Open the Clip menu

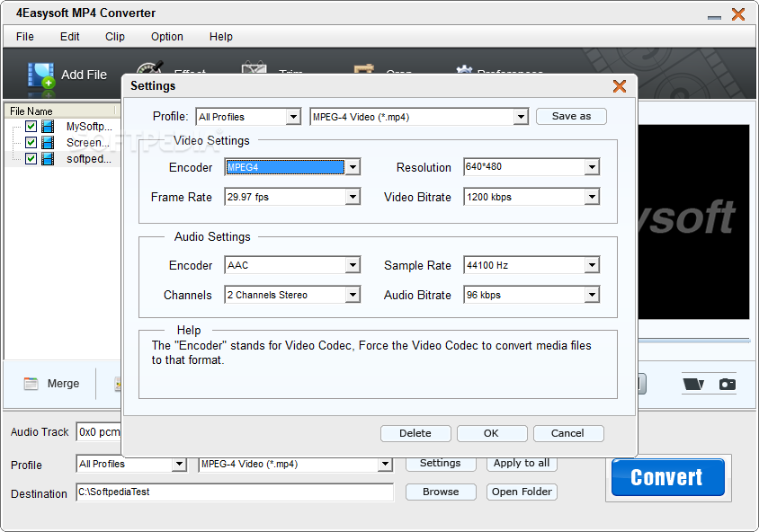(115, 37)
